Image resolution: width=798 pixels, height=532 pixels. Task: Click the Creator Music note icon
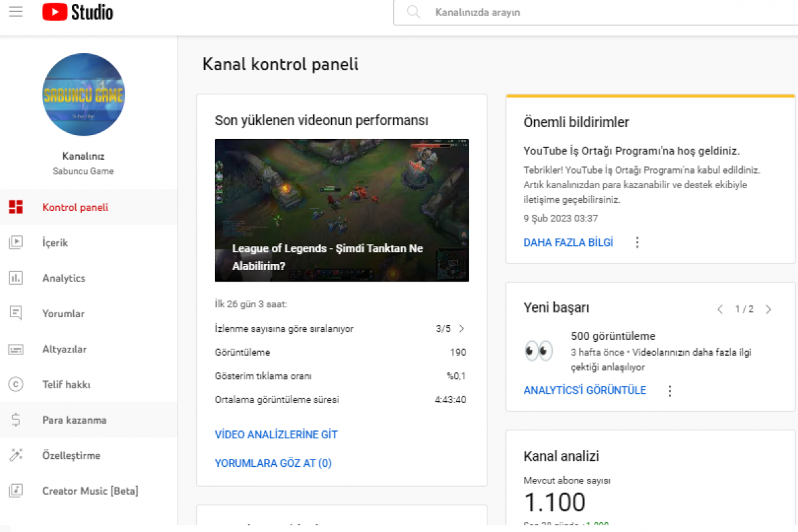[16, 491]
